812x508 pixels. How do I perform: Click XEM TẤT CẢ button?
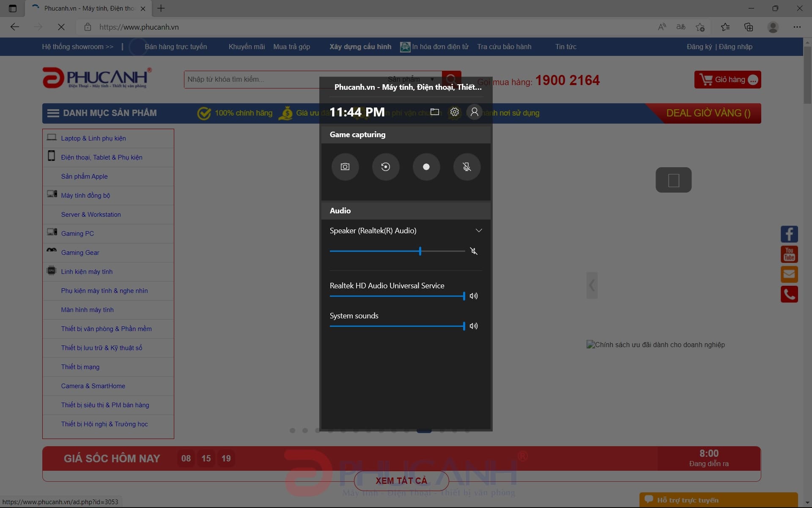click(x=401, y=481)
